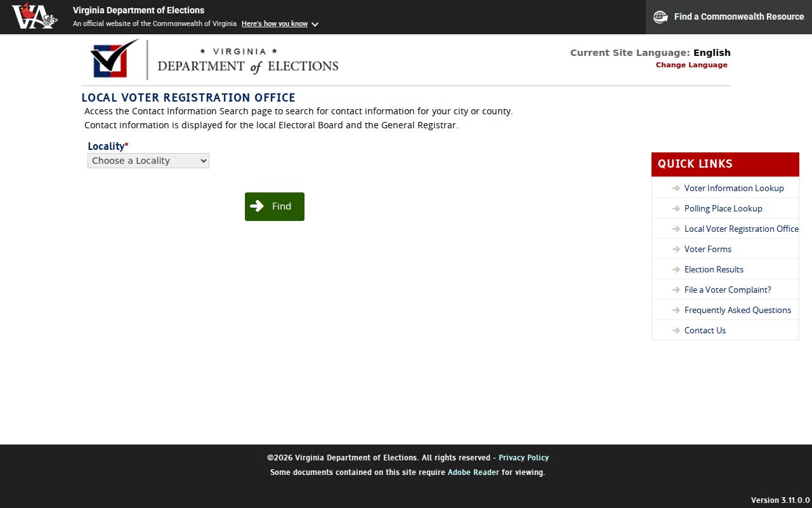
Task: Click the Quick Links heading
Action: pos(695,164)
